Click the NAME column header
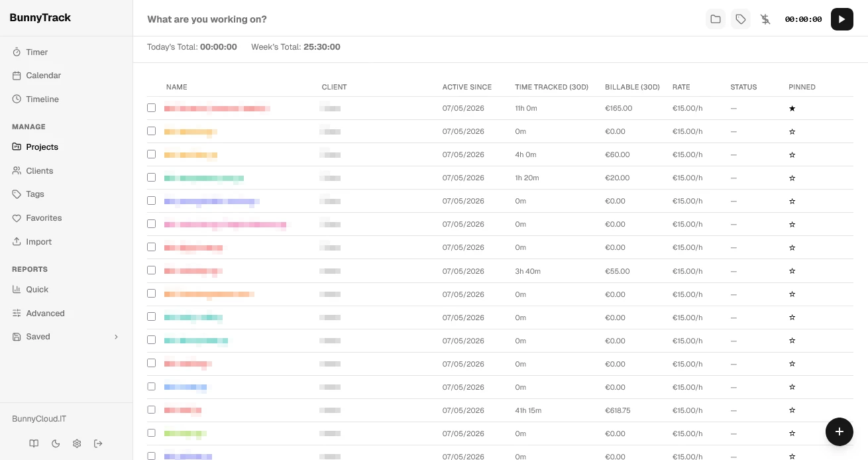The image size is (868, 460). point(177,87)
